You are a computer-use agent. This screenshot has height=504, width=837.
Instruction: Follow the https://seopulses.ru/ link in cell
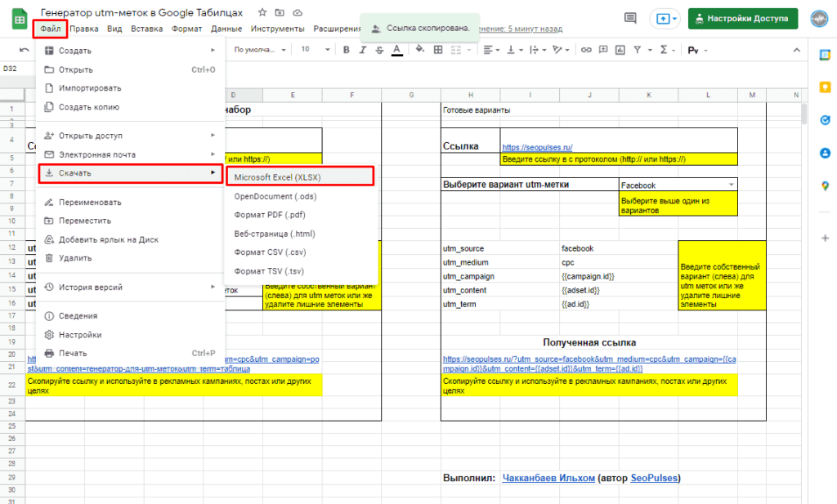click(537, 147)
